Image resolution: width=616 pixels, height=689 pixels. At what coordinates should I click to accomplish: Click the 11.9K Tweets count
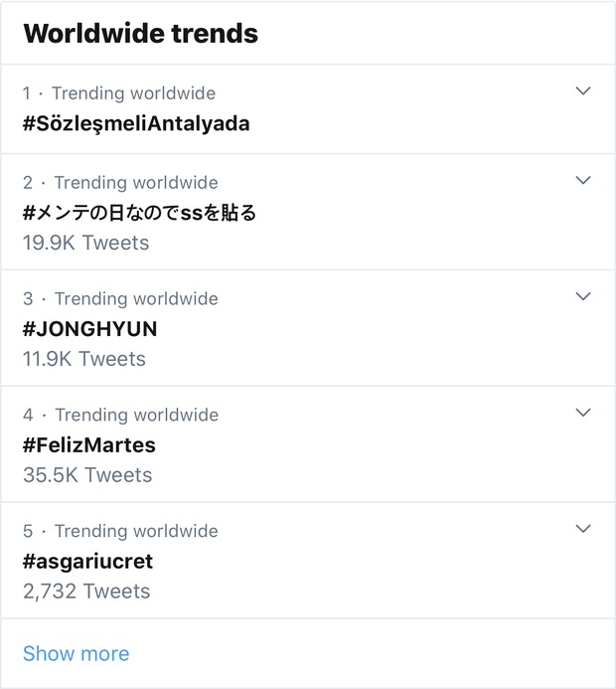(x=84, y=359)
